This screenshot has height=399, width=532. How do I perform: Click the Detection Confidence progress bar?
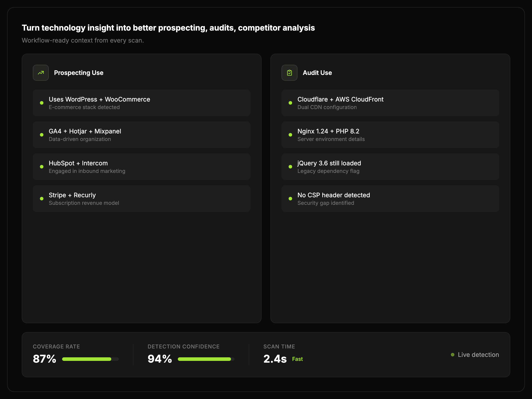[206, 359]
